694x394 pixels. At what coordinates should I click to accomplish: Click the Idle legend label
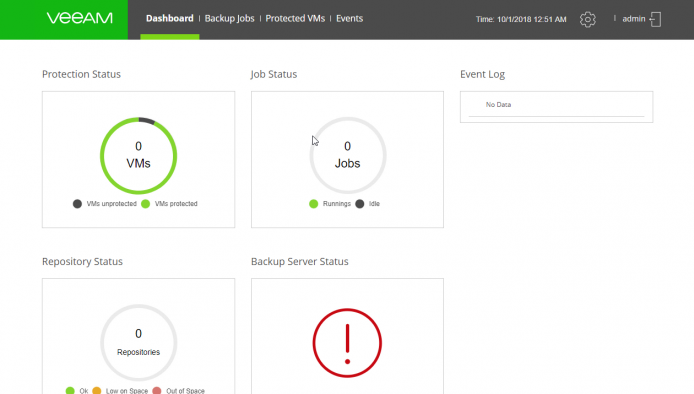click(x=374, y=204)
